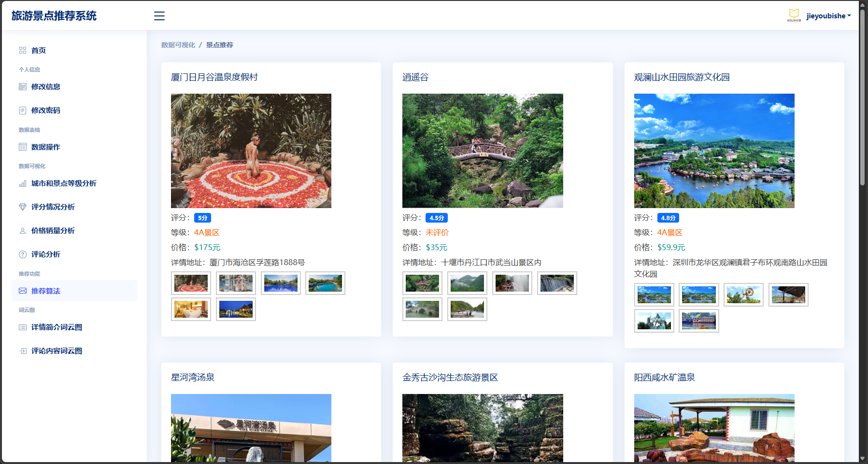This screenshot has width=868, height=464.
Task: Select the misty mountain thumbnail in 逍遥谷 card
Action: pyautogui.click(x=467, y=283)
